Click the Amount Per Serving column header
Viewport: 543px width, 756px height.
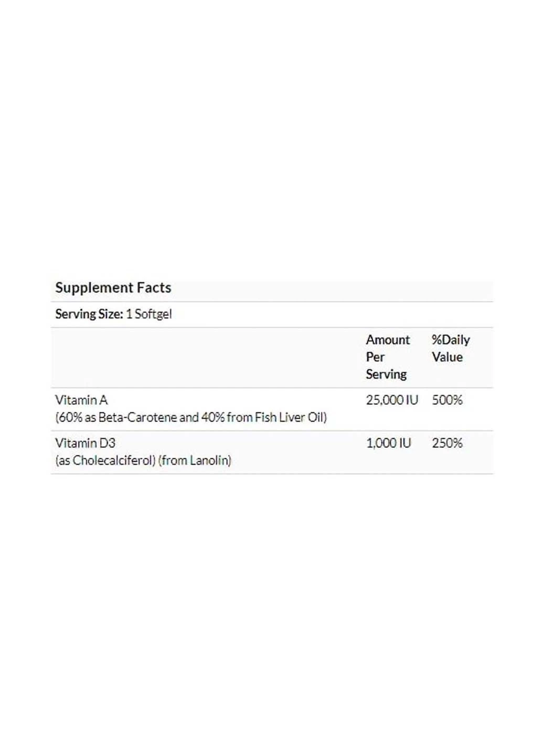pyautogui.click(x=388, y=357)
